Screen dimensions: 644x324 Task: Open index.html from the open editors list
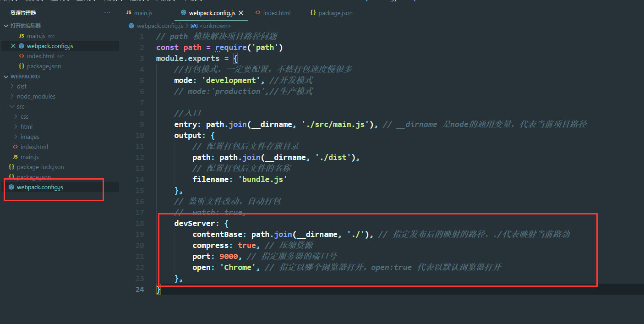point(40,56)
